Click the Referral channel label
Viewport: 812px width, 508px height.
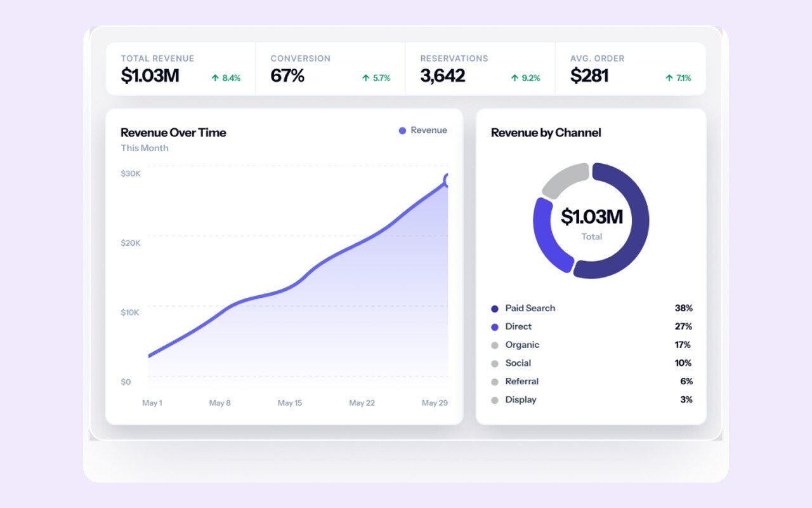pyautogui.click(x=522, y=382)
